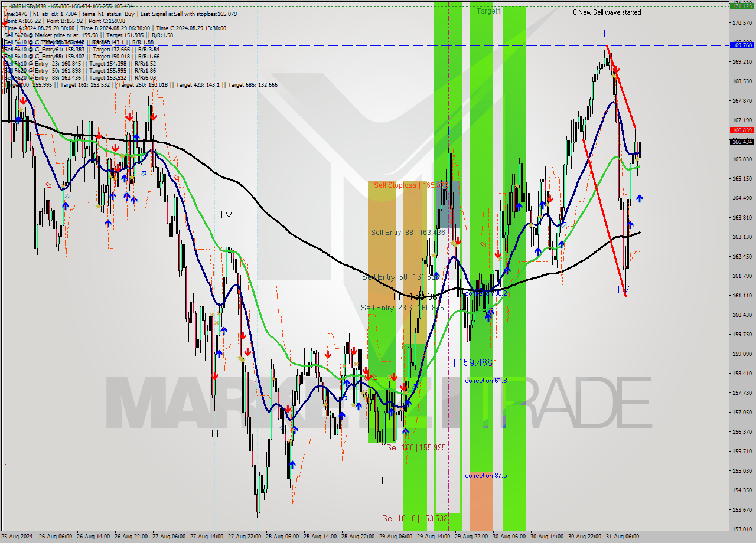Select the 'correction 87.5' label
Image resolution: width=756 pixels, height=543 pixels.
[x=485, y=476]
